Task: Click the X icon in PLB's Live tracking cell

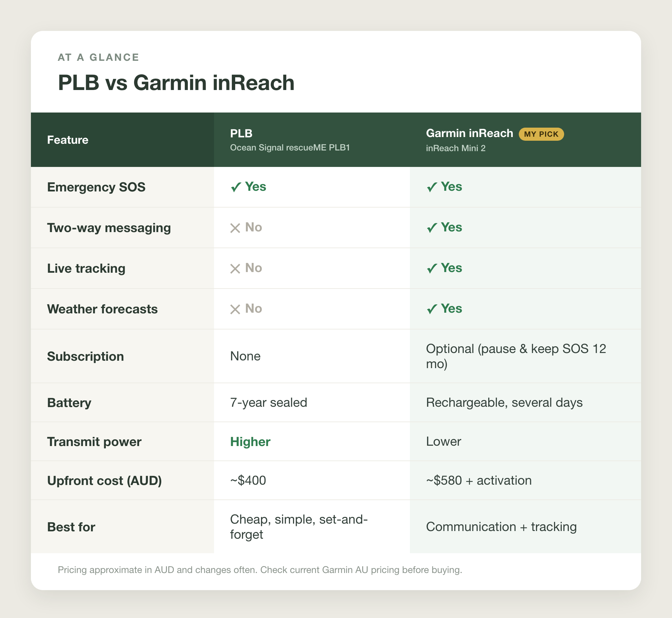Action: click(x=235, y=269)
